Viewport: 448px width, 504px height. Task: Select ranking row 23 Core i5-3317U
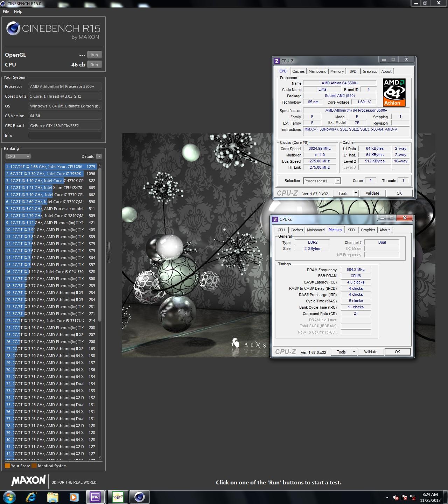[51, 321]
